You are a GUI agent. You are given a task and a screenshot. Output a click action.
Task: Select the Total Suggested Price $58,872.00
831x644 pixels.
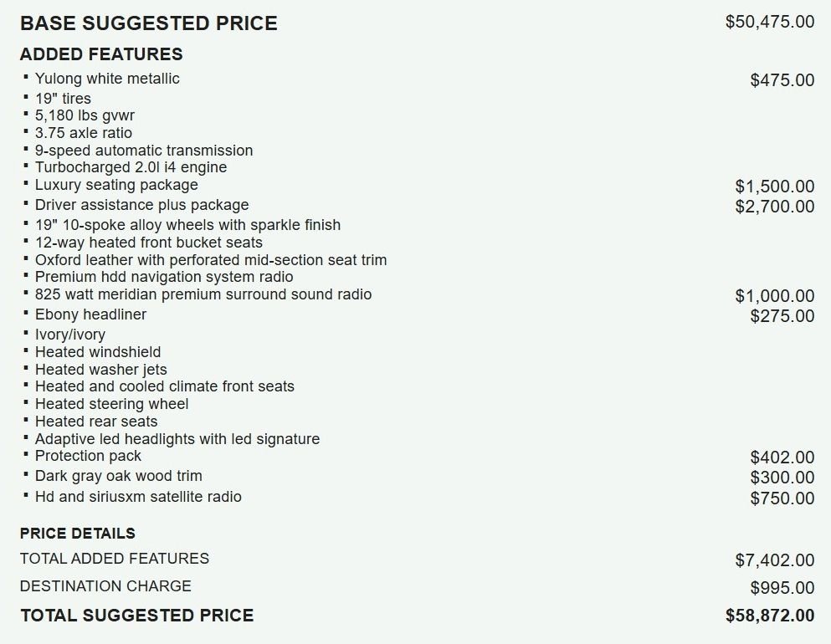click(770, 616)
